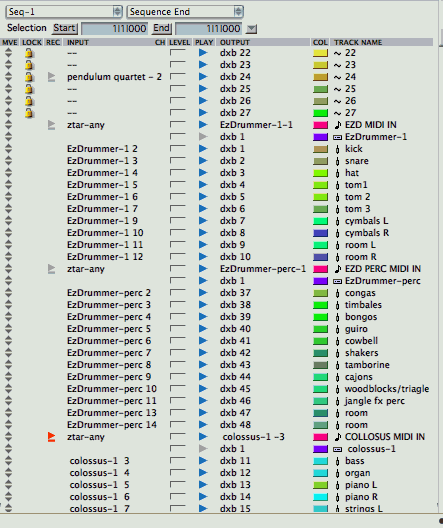Open output selector colossus-1 -3
443x528 pixels.
coord(253,437)
